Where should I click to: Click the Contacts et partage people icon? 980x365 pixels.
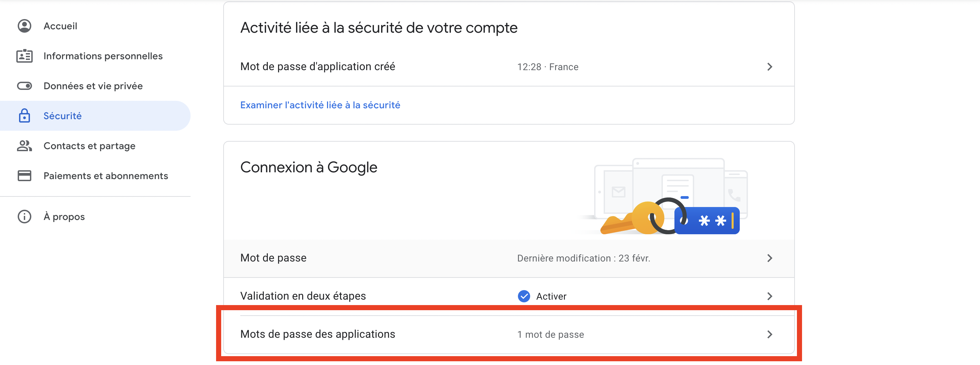pos(24,146)
